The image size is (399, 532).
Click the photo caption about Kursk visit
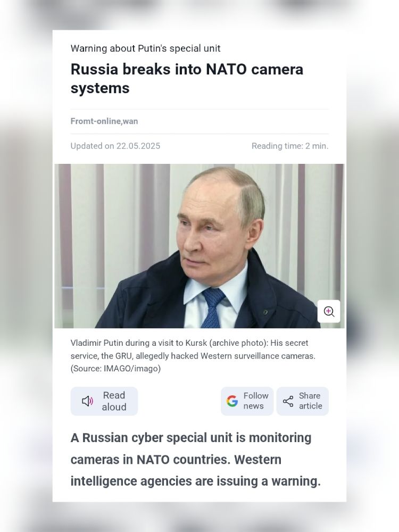pyautogui.click(x=193, y=355)
